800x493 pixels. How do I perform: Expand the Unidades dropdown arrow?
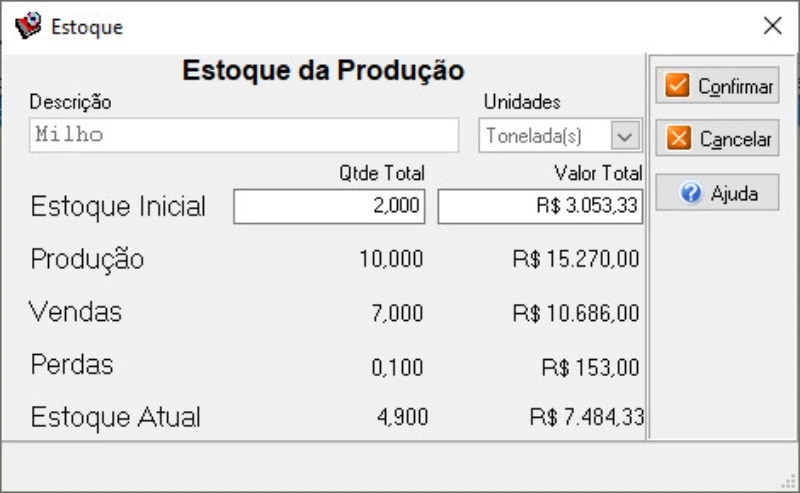coord(625,136)
